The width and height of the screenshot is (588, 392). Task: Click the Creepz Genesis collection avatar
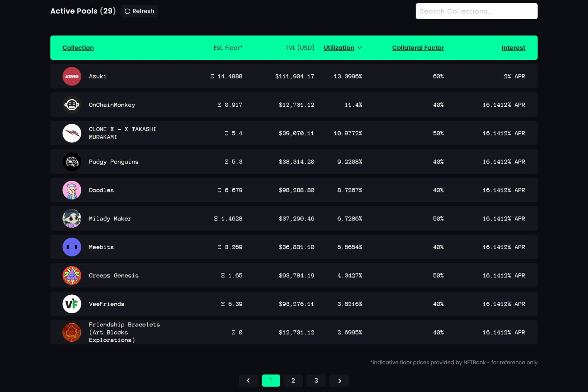(x=72, y=276)
